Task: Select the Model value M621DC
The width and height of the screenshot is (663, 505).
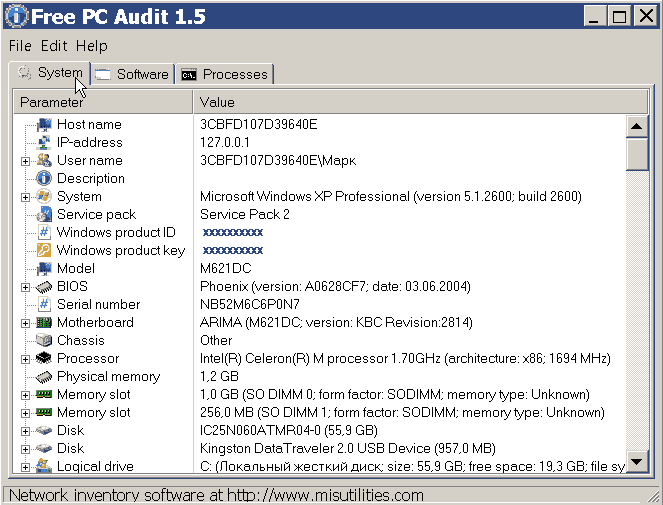Action: pos(225,269)
